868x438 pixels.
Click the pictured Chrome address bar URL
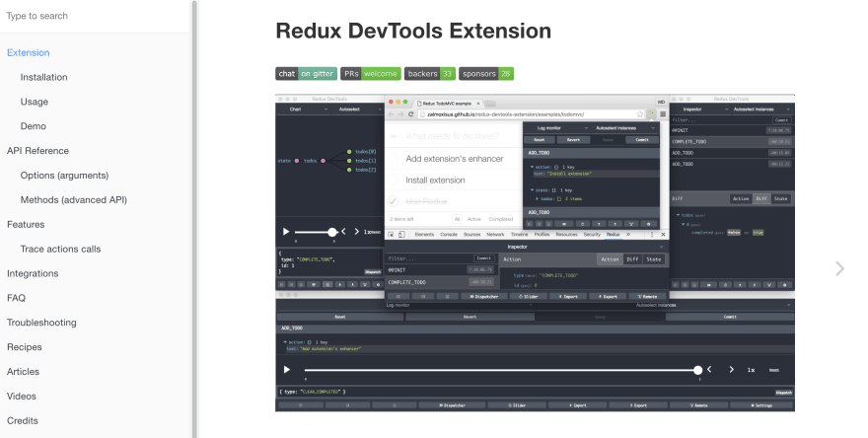505,114
